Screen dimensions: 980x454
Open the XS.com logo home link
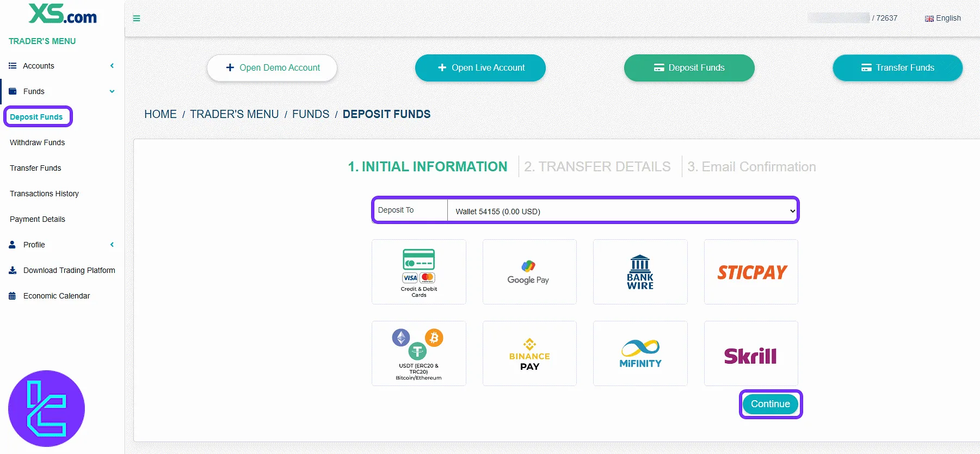tap(63, 14)
